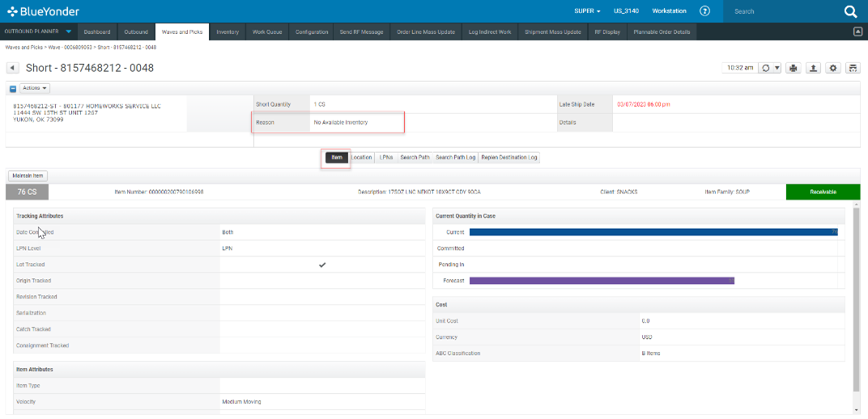
Task: Click the B Items classification value
Action: tap(650, 353)
